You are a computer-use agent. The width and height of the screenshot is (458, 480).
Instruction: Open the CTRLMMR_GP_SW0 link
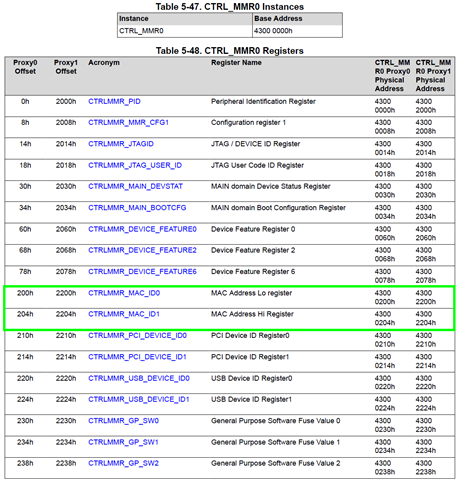(123, 421)
